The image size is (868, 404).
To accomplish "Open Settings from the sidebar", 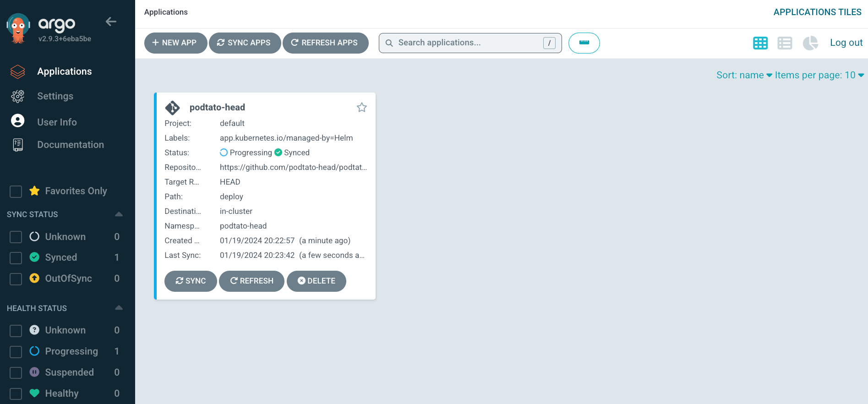I will point(55,96).
